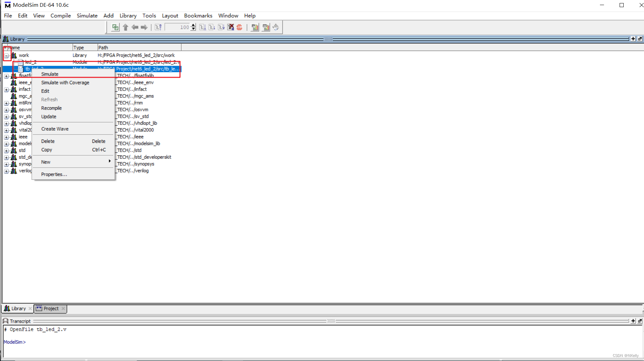Open the Layout menu
The image size is (644, 361).
pos(170,16)
